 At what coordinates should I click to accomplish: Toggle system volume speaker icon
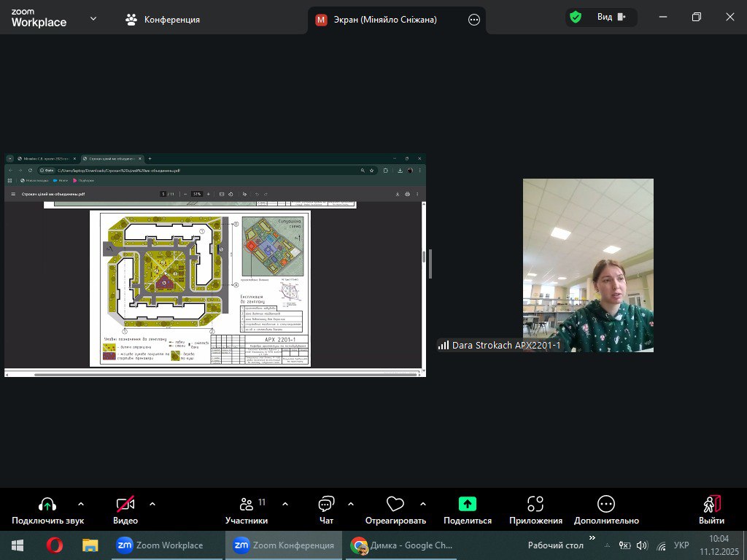pyautogui.click(x=642, y=545)
